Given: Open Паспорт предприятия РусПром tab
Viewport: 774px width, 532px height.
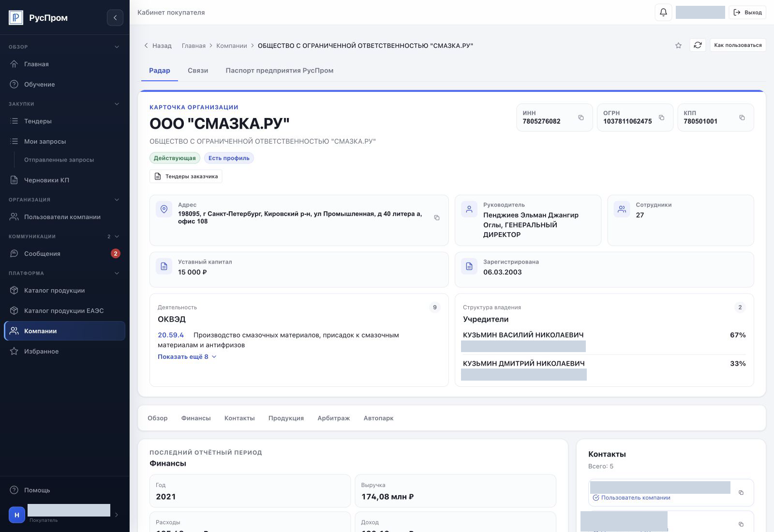Looking at the screenshot, I should point(279,70).
